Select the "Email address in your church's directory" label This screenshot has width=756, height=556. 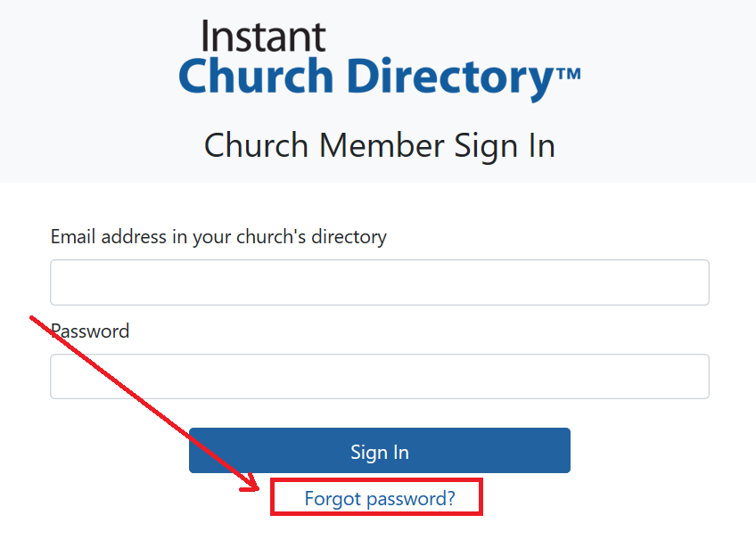pyautogui.click(x=218, y=237)
